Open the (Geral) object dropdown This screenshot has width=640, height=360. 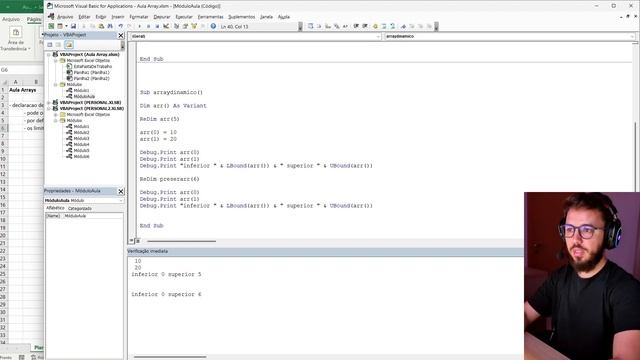click(x=378, y=36)
